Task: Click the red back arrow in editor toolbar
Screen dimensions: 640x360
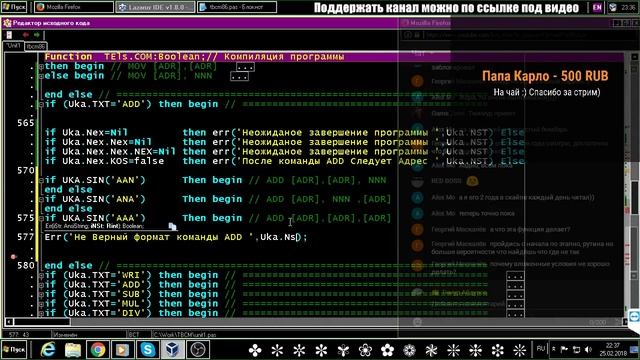Action: (26, 35)
